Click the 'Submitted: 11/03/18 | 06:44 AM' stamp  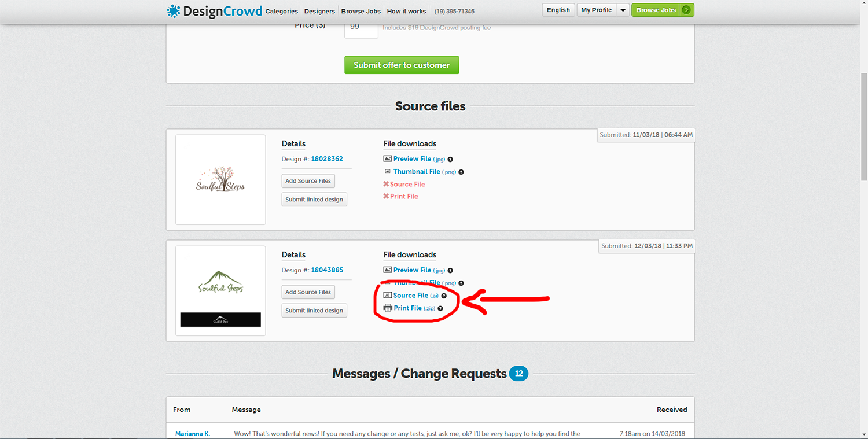[646, 135]
